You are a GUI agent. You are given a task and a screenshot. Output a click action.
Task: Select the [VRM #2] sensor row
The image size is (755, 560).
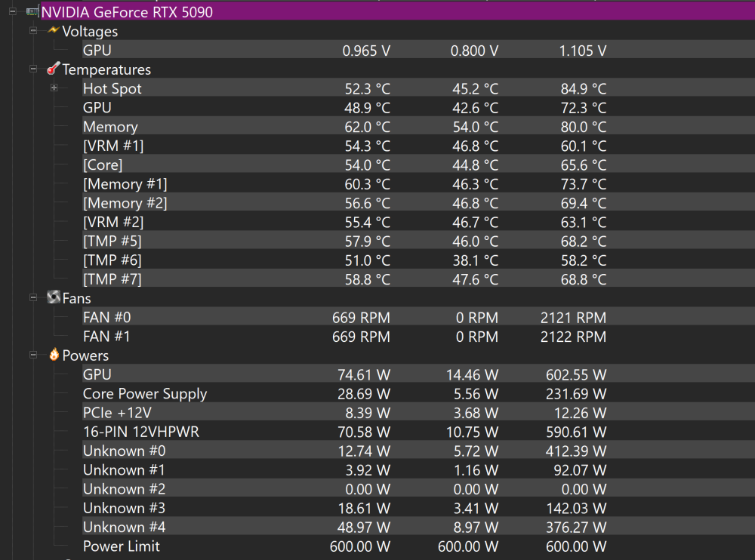pos(418,221)
